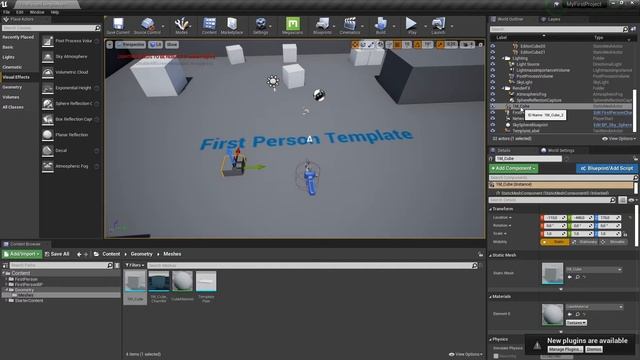Open the Window menu

tap(37, 12)
